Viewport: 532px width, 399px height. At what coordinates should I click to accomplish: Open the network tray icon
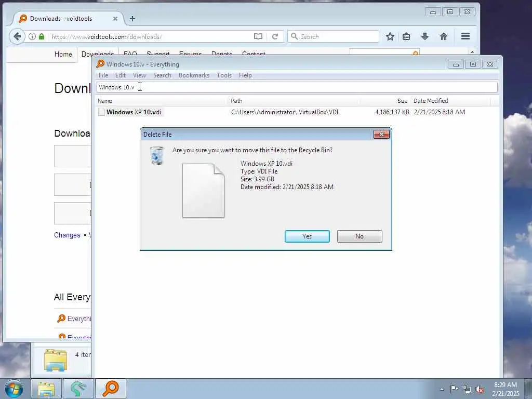click(467, 390)
